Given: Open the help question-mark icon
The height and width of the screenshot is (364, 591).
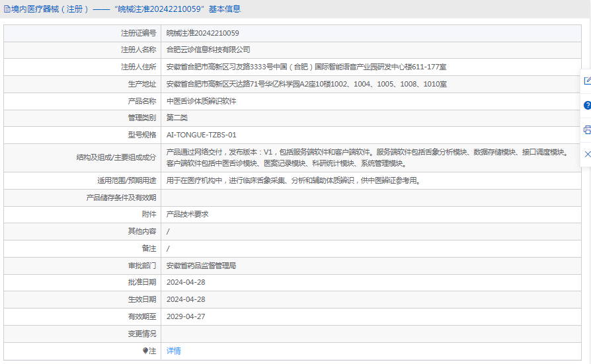Looking at the screenshot, I should (587, 106).
